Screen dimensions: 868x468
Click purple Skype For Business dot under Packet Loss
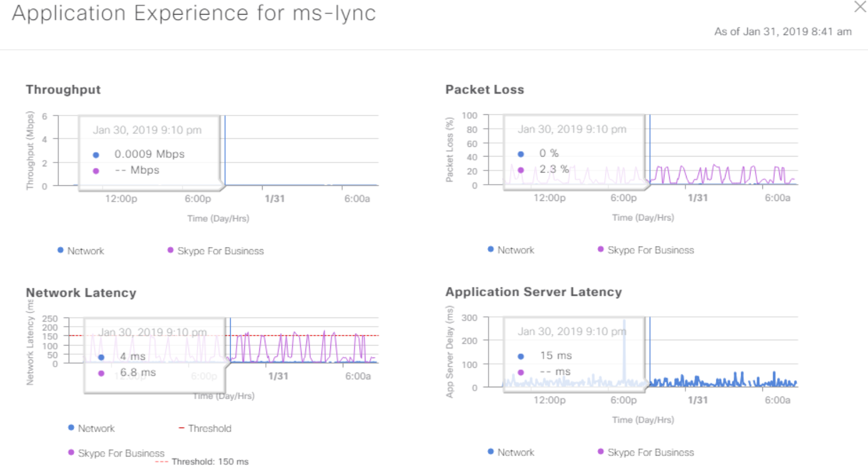(x=601, y=249)
